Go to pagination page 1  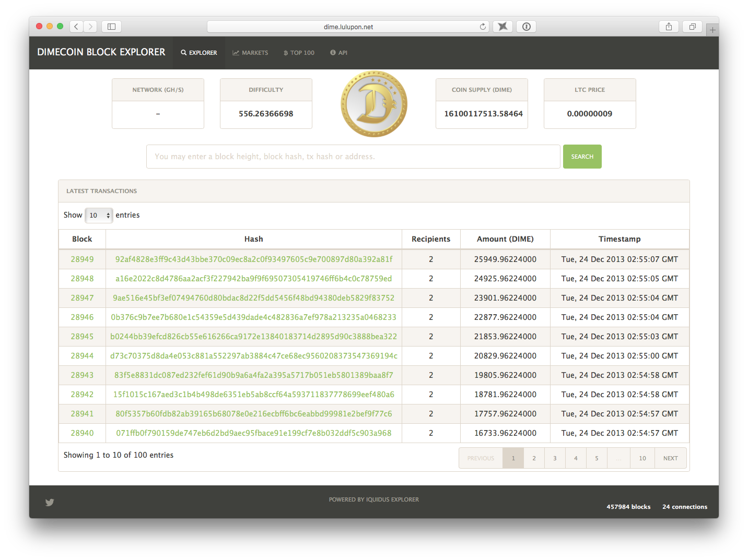pyautogui.click(x=513, y=458)
